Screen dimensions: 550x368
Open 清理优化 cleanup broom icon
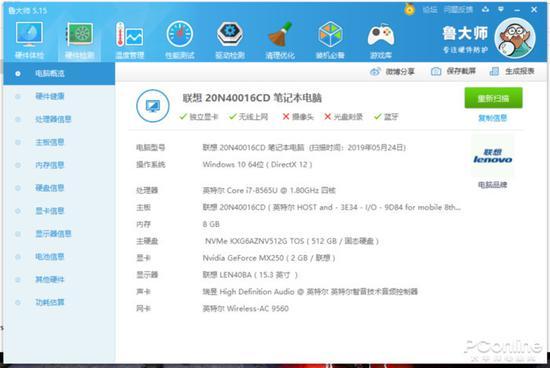pos(280,40)
